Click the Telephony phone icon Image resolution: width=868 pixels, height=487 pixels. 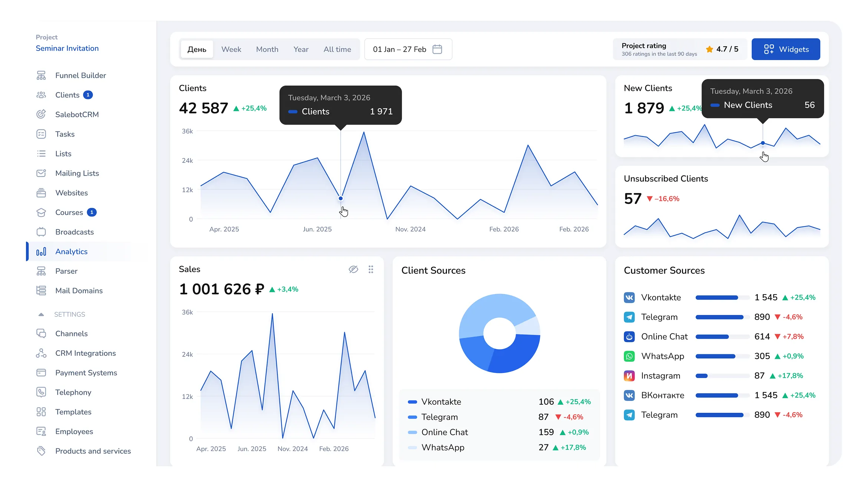pyautogui.click(x=41, y=392)
